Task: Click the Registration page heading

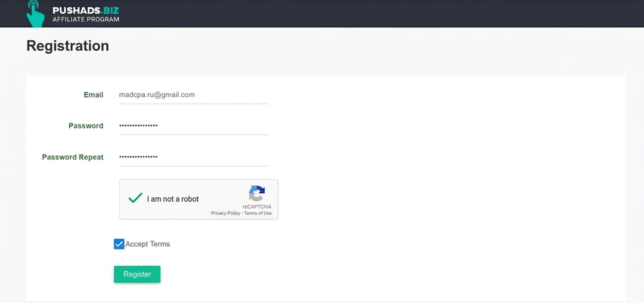Action: pyautogui.click(x=68, y=46)
